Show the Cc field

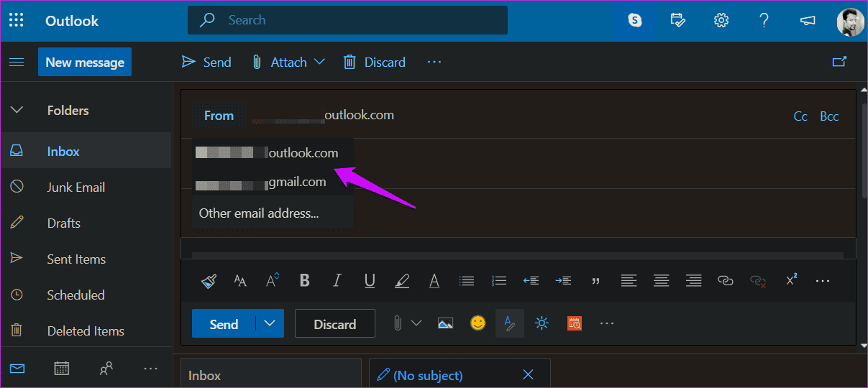click(800, 116)
